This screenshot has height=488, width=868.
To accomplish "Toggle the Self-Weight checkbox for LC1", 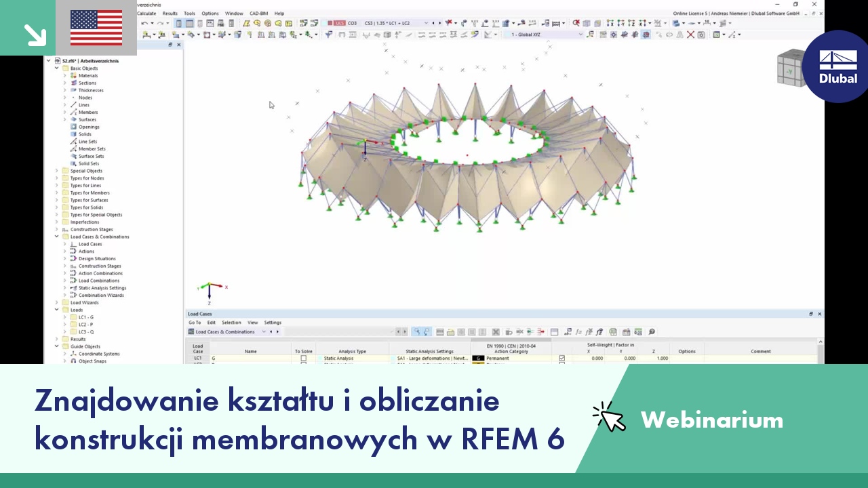I will [x=561, y=358].
